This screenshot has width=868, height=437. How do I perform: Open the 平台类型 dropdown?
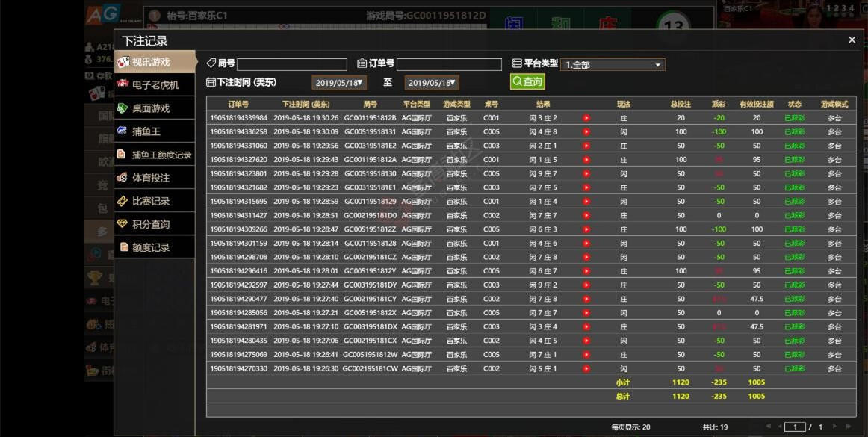tap(613, 65)
